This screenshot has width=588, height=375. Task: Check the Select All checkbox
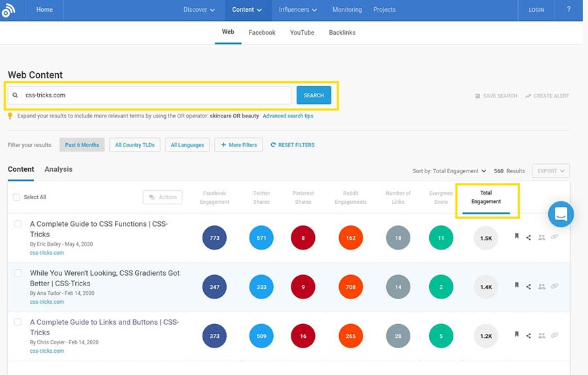[x=17, y=197]
